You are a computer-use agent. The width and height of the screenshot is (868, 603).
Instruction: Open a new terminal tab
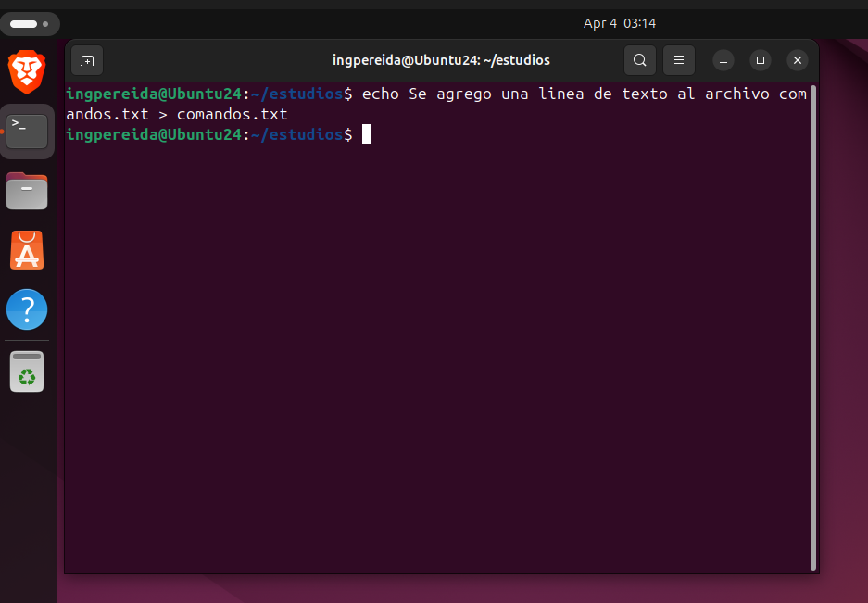pyautogui.click(x=86, y=59)
